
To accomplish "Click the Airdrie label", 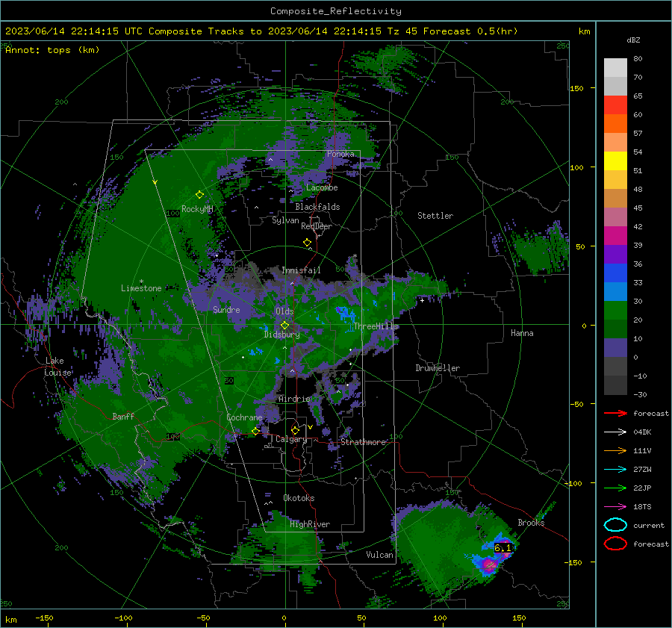I will 294,399.
